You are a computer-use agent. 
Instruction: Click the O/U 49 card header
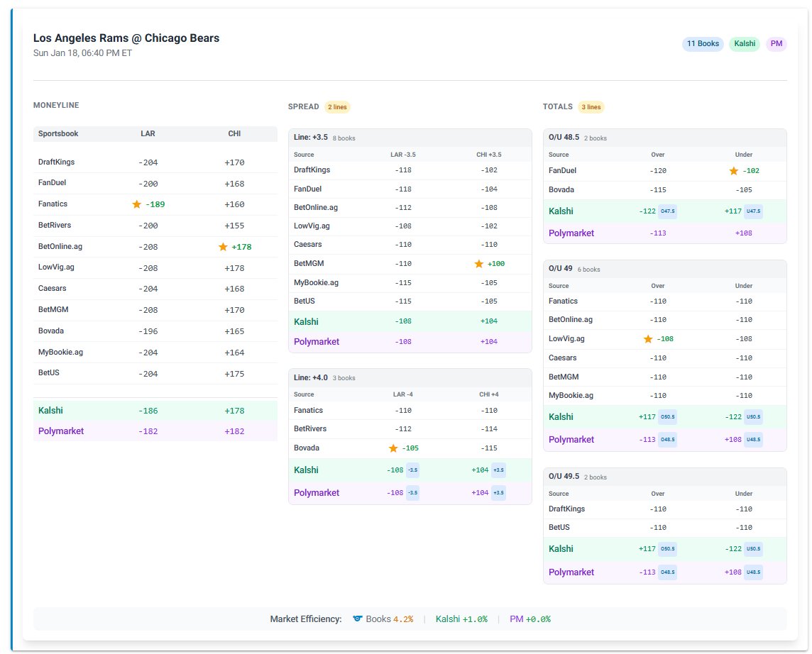[665, 269]
